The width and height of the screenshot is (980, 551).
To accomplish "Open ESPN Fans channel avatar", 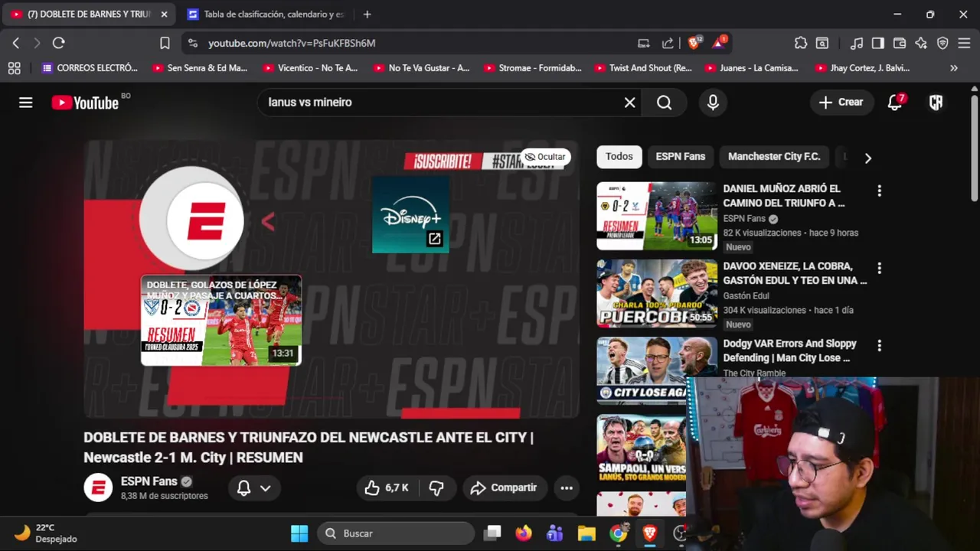I will coord(98,487).
